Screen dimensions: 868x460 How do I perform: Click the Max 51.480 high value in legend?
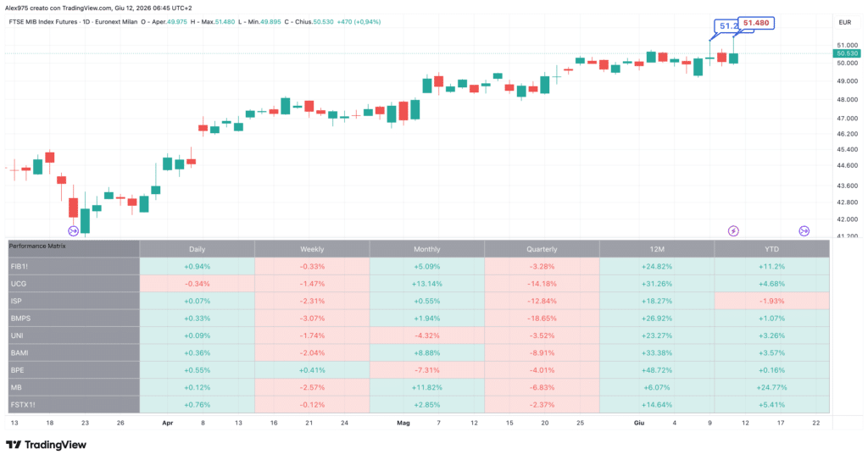pyautogui.click(x=225, y=22)
